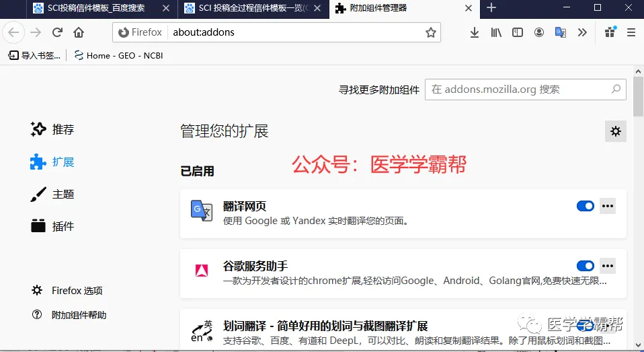
Task: Click the 寻找更多附加组件 label
Action: click(379, 90)
